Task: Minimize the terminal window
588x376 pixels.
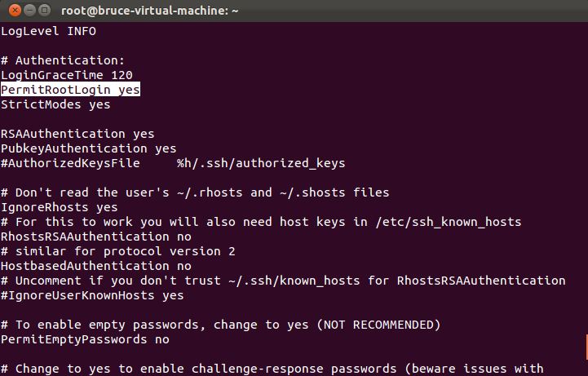Action: pos(29,10)
